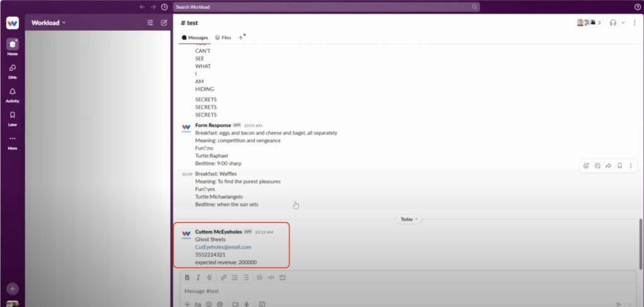
Task: Record a video clip
Action: tap(235, 304)
